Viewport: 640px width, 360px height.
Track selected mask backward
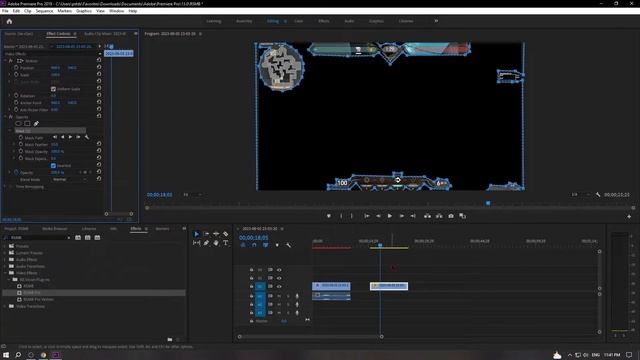click(x=62, y=137)
